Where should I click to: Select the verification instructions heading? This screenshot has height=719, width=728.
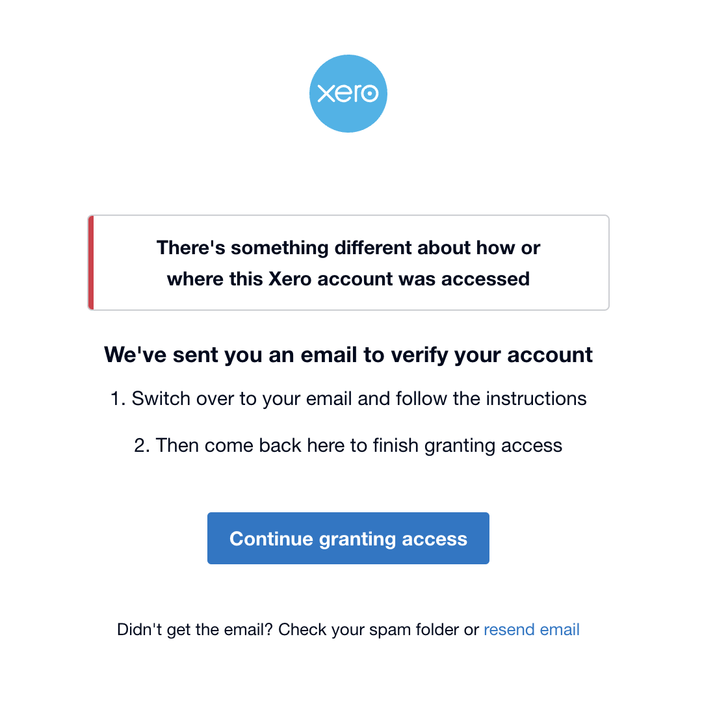(x=348, y=354)
